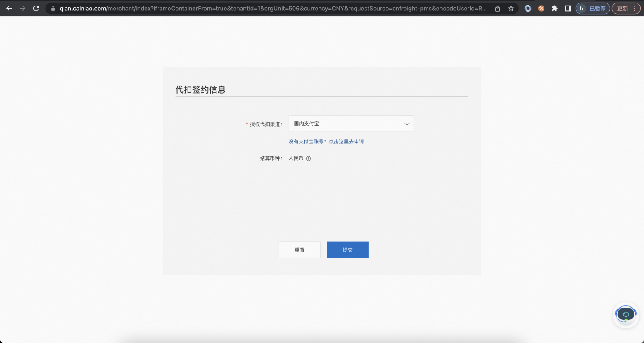Reload the current page
Image resolution: width=644 pixels, height=343 pixels.
(36, 8)
